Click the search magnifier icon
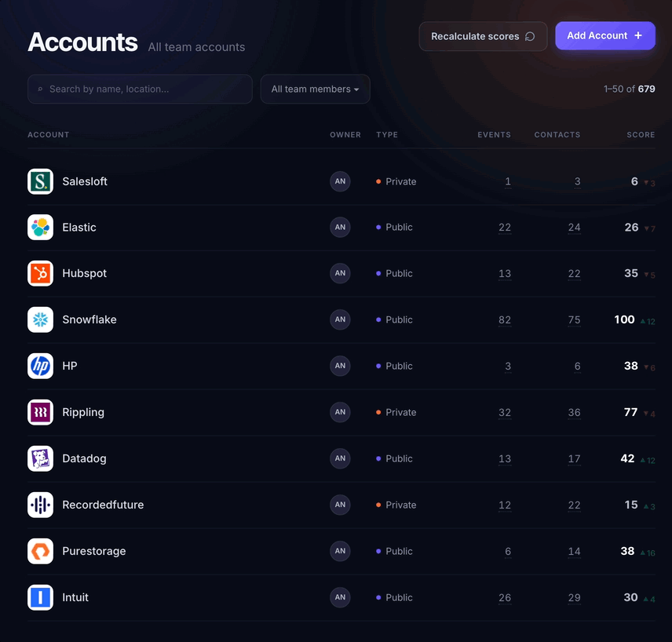Image resolution: width=672 pixels, height=642 pixels. tap(40, 89)
